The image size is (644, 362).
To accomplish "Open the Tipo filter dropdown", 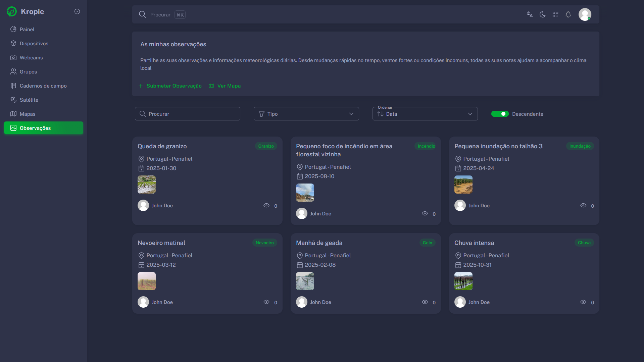I will [x=306, y=114].
